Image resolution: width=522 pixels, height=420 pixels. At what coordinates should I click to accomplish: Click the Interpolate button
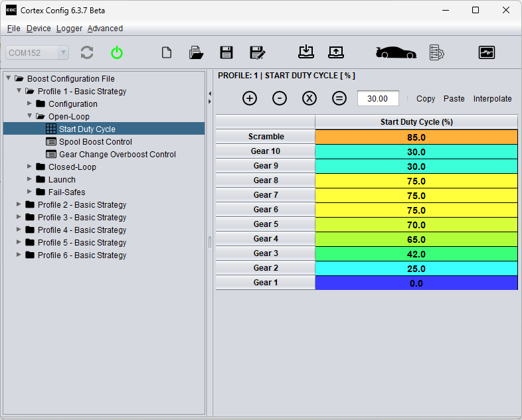tap(492, 98)
